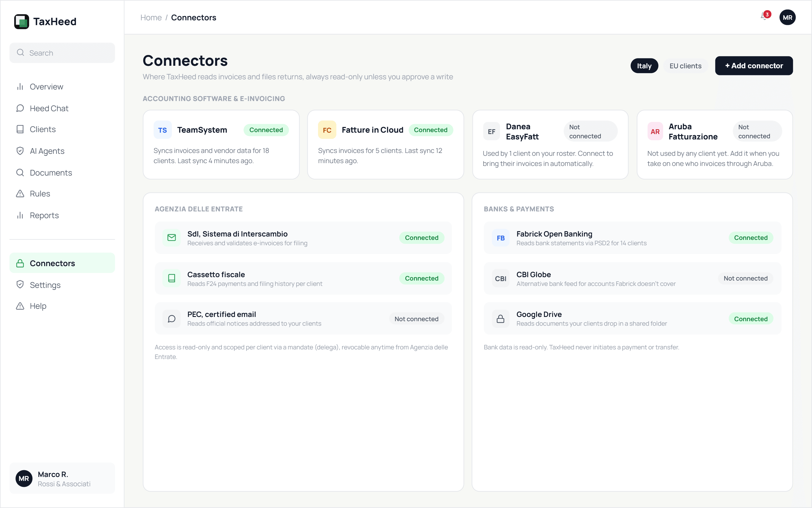The width and height of the screenshot is (812, 508).
Task: Open Documents in sidebar
Action: [62, 172]
